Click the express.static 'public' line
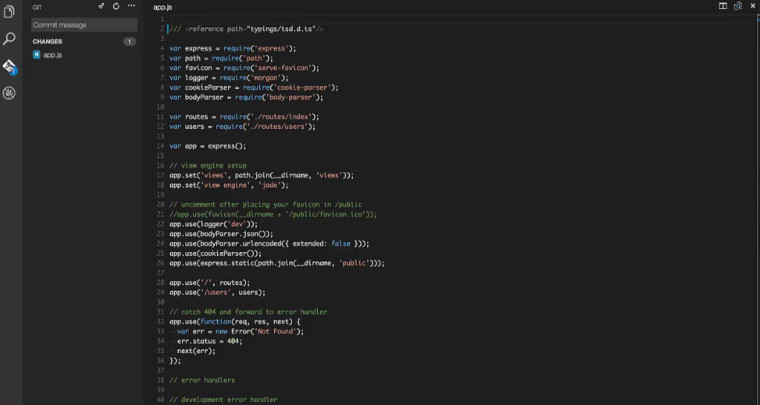 click(277, 263)
